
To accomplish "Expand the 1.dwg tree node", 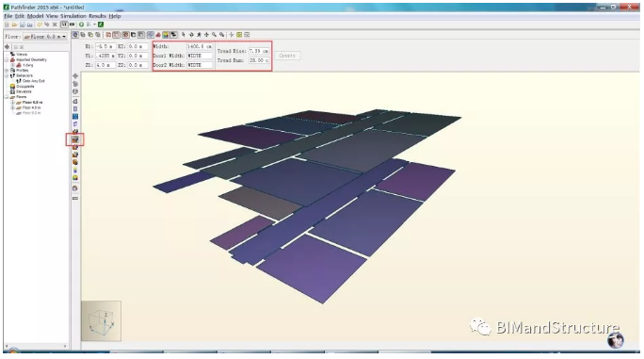I will (12, 65).
